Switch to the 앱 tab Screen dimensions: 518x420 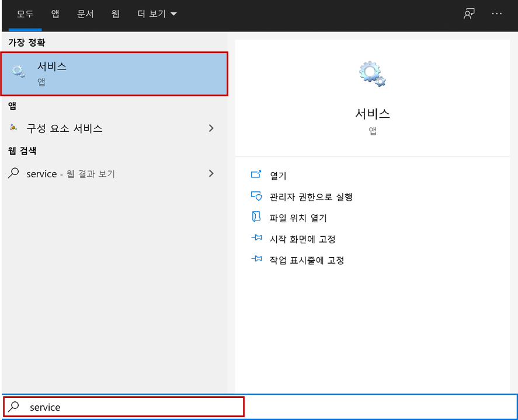pyautogui.click(x=55, y=14)
